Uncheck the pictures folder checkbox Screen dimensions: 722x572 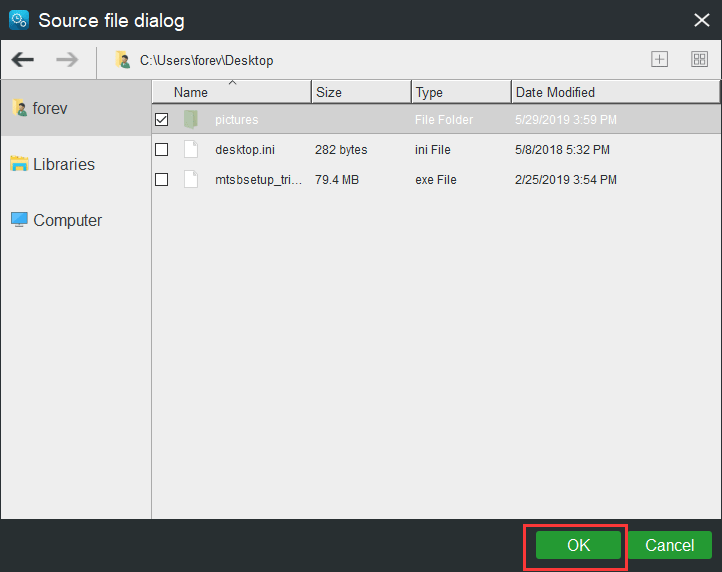point(162,120)
